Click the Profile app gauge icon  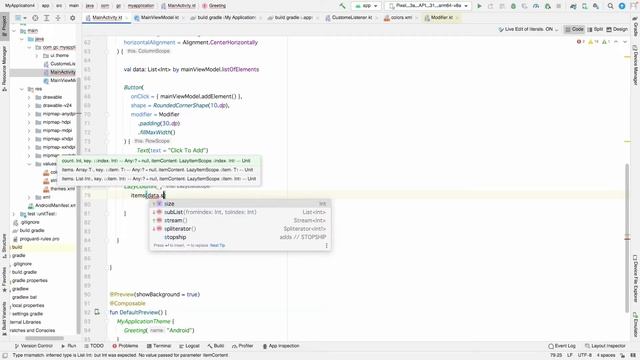coord(536,6)
